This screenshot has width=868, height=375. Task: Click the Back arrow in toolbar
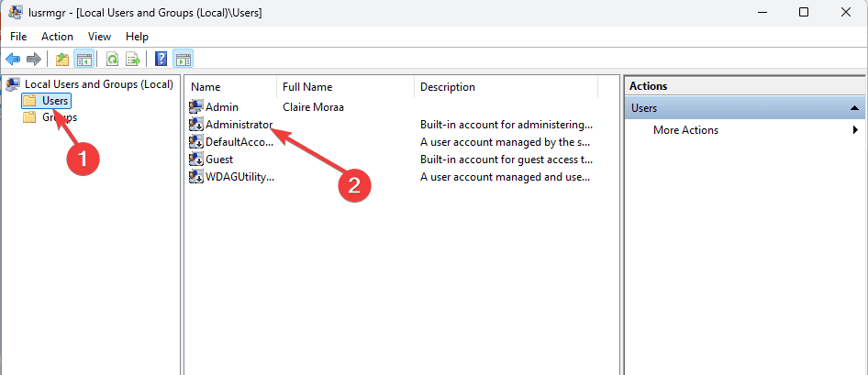tap(13, 60)
